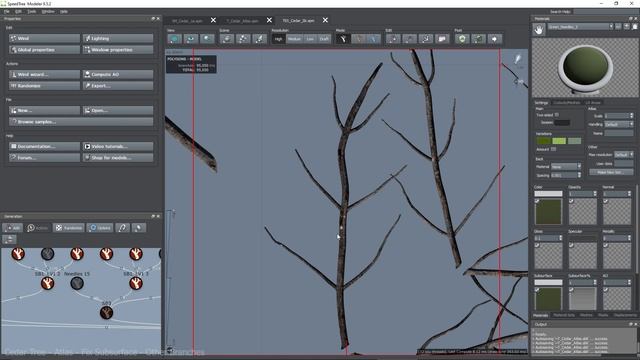The height and width of the screenshot is (360, 640).
Task: Click the arrow icon in Post group
Action: pos(495,39)
